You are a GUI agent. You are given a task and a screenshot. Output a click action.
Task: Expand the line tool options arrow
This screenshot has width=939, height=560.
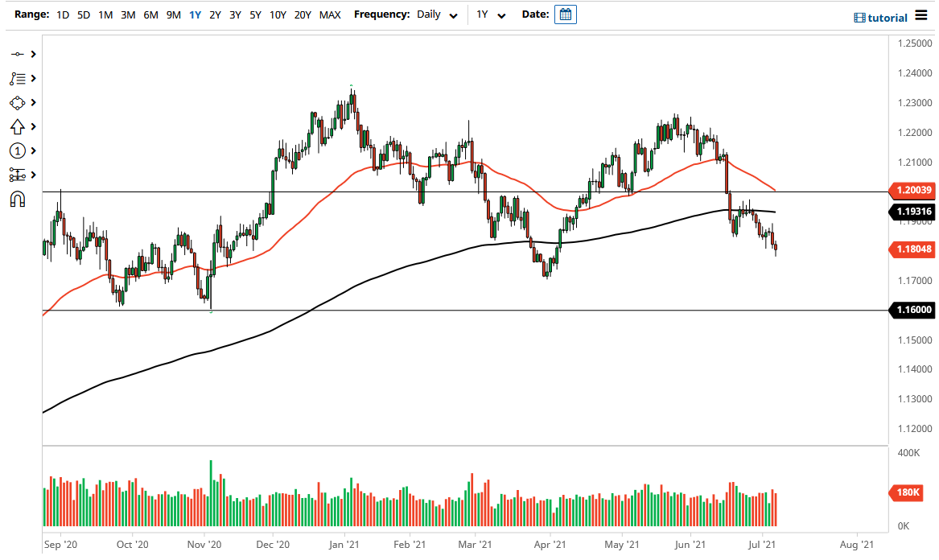[34, 54]
